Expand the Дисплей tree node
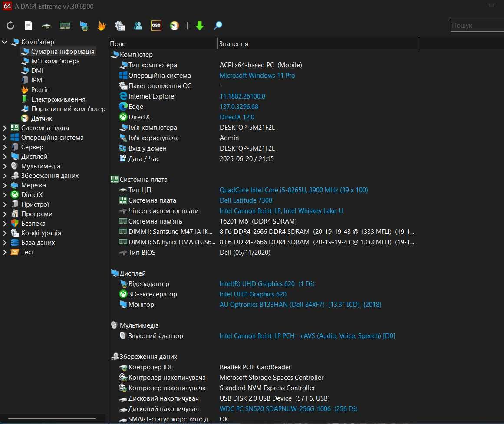This screenshot has height=424, width=504. pyautogui.click(x=4, y=157)
